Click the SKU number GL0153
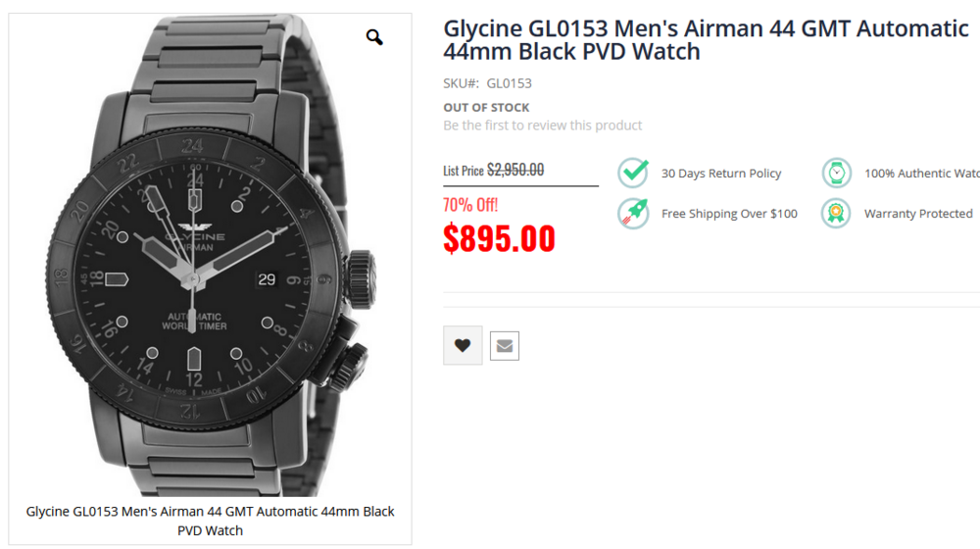Image resolution: width=980 pixels, height=549 pixels. (x=509, y=83)
